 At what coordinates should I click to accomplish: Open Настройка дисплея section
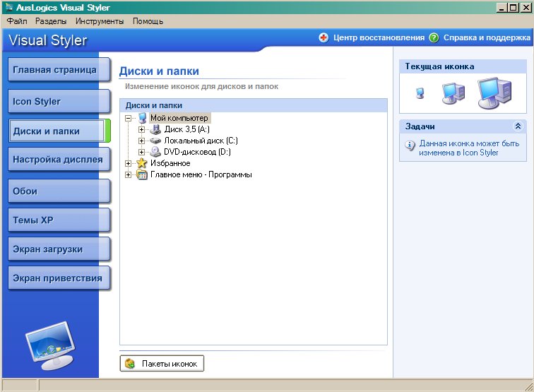coord(59,160)
